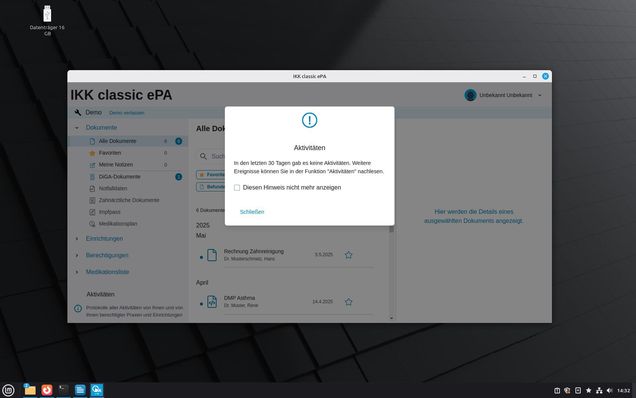The width and height of the screenshot is (636, 398).
Task: Click the Zahnärztliche Dokumente icon
Action: click(92, 200)
